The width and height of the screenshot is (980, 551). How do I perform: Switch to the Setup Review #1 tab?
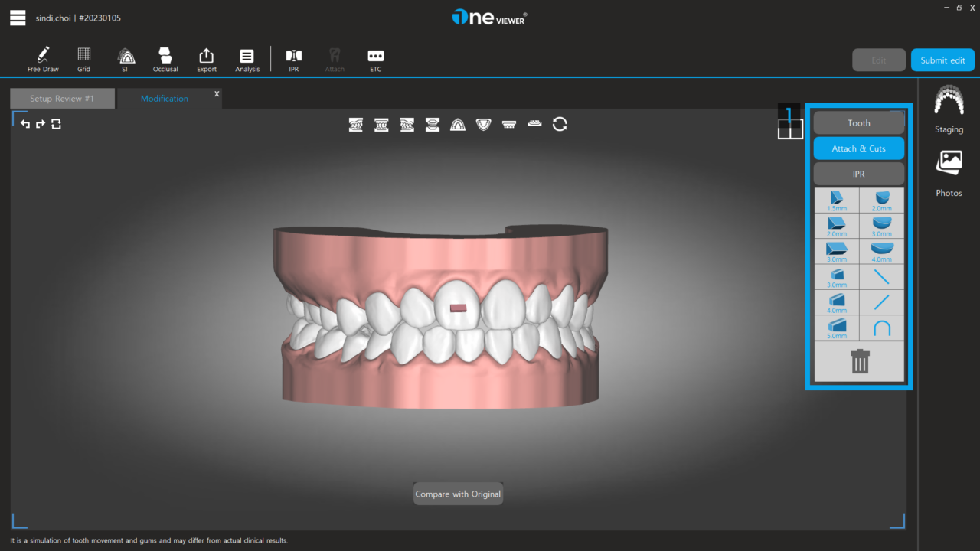(x=61, y=98)
